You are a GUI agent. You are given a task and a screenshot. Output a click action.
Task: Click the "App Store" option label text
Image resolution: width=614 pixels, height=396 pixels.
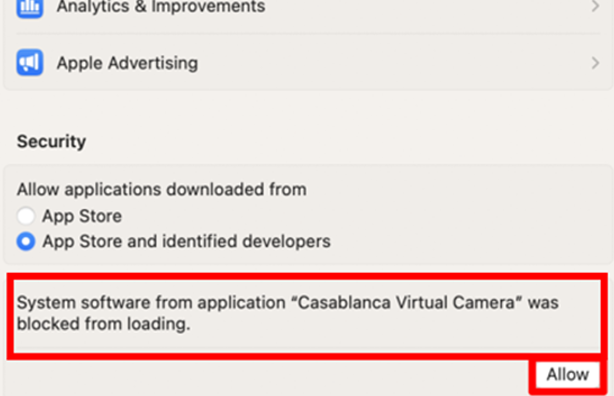[x=82, y=216]
